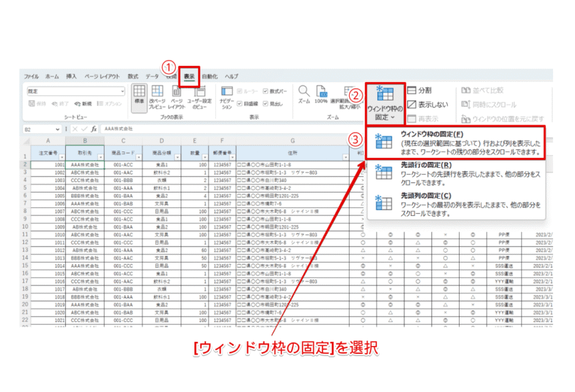
Task: Toggle the 数式バー checkbox
Action: tap(266, 91)
